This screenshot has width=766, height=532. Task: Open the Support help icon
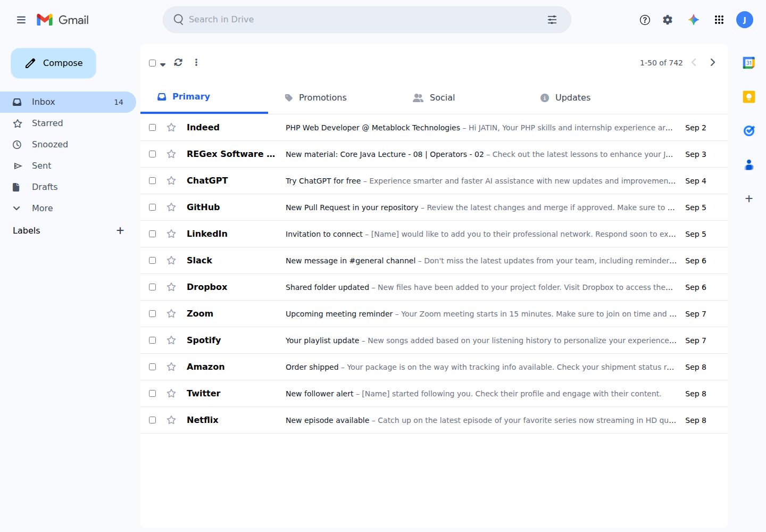coord(645,20)
